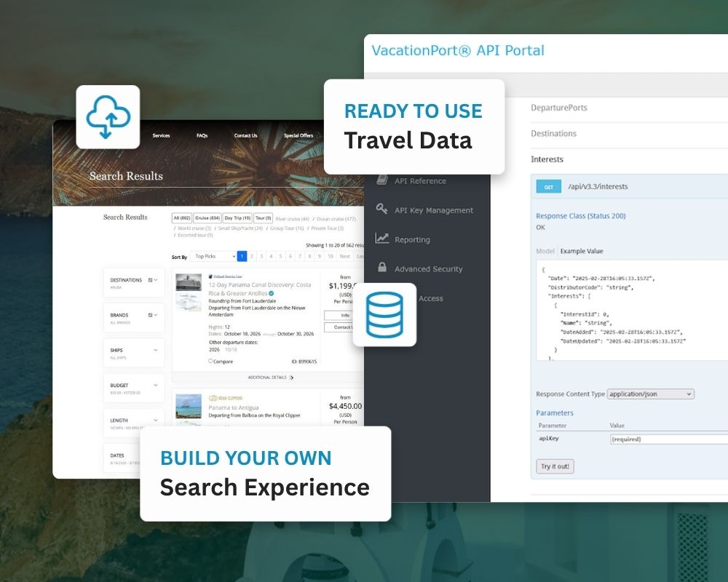Image resolution: width=728 pixels, height=582 pixels.
Task: Expand the Budget filter panel
Action: [134, 388]
